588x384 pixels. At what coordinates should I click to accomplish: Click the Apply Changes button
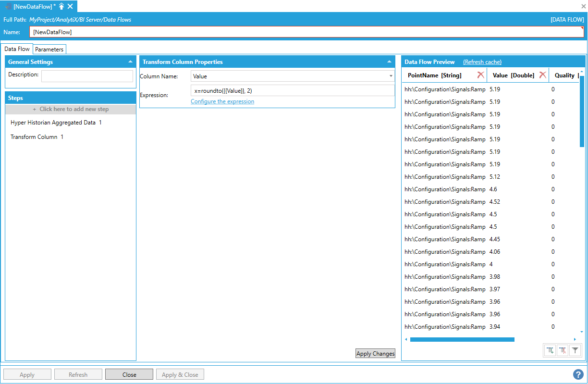click(x=375, y=354)
